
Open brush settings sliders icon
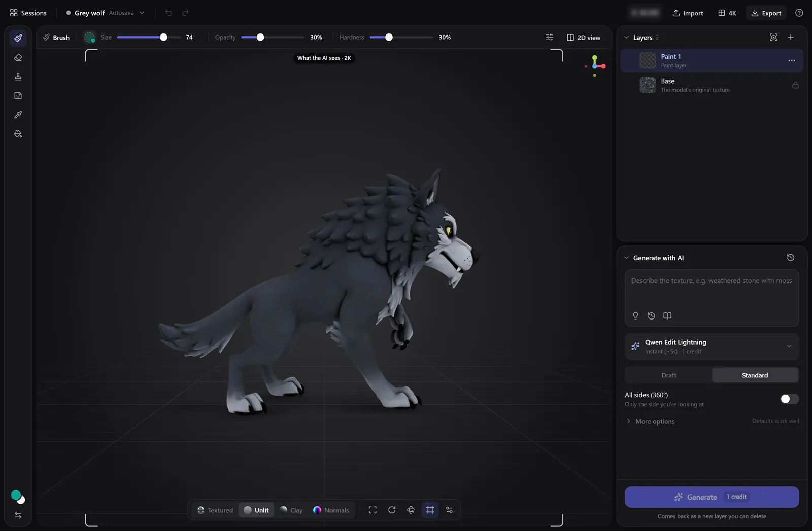pos(549,37)
